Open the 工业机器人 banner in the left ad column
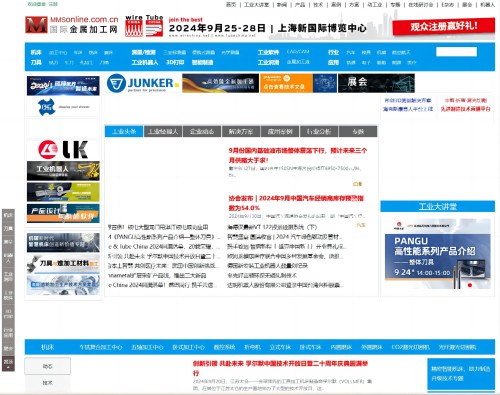The image size is (500, 395). [63, 171]
